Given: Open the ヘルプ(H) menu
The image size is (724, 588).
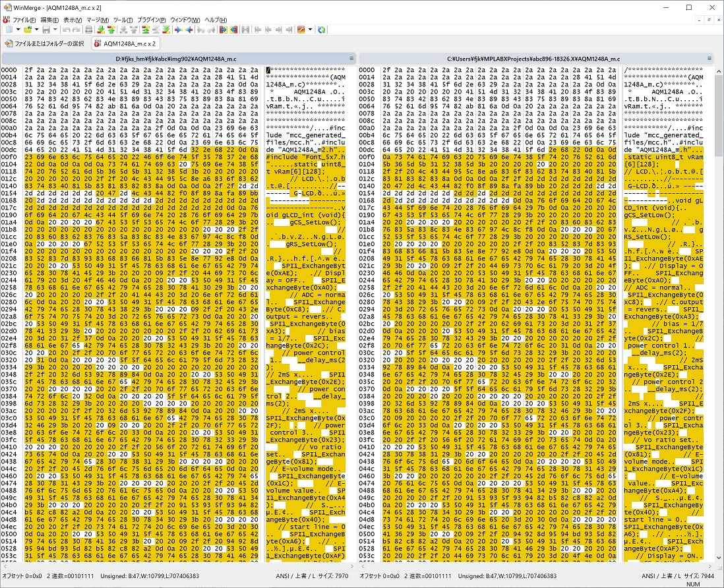Looking at the screenshot, I should [x=216, y=20].
